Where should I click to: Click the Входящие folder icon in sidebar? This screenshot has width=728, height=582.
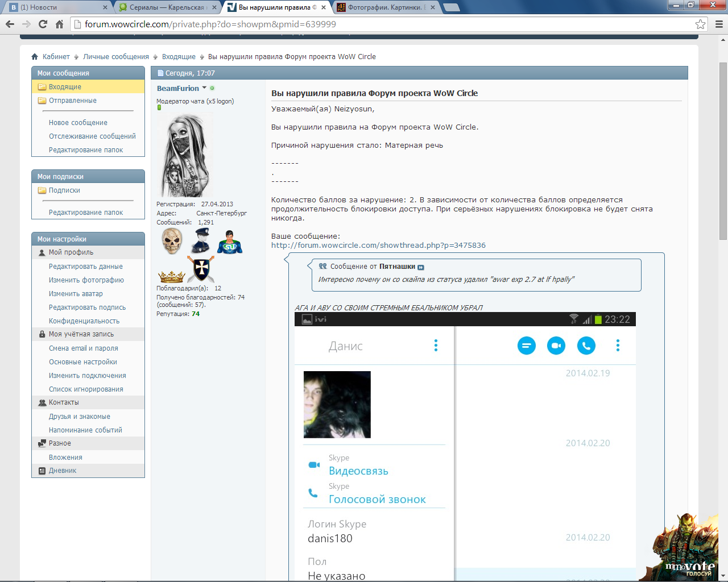(x=42, y=87)
